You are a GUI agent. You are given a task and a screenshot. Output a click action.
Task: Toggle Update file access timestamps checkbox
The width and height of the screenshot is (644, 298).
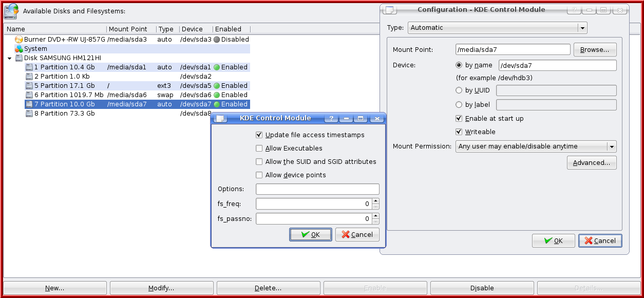click(x=259, y=135)
